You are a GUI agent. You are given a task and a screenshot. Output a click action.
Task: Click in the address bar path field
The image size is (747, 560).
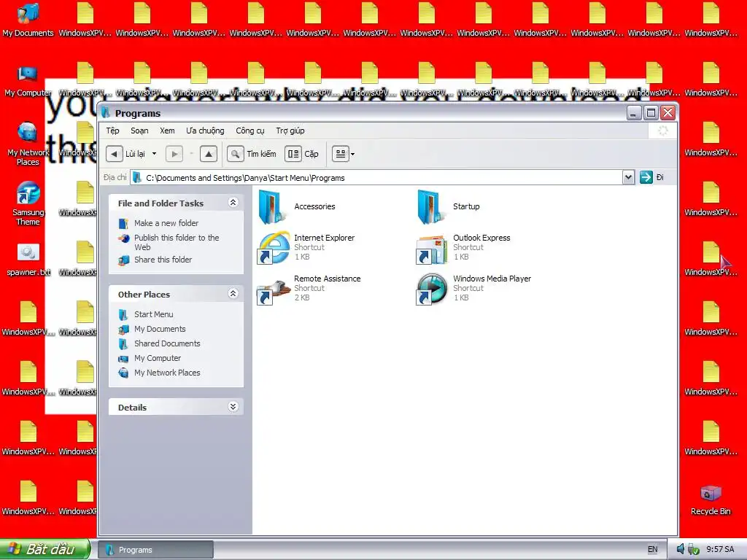point(376,178)
